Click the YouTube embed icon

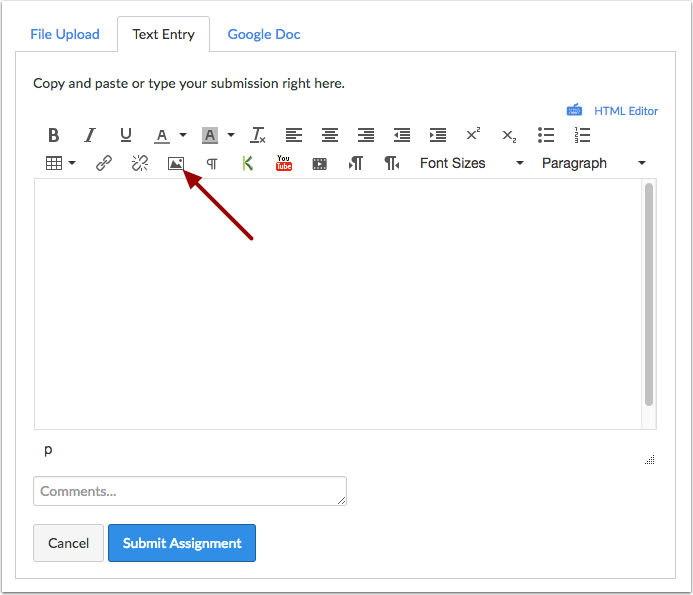point(284,163)
